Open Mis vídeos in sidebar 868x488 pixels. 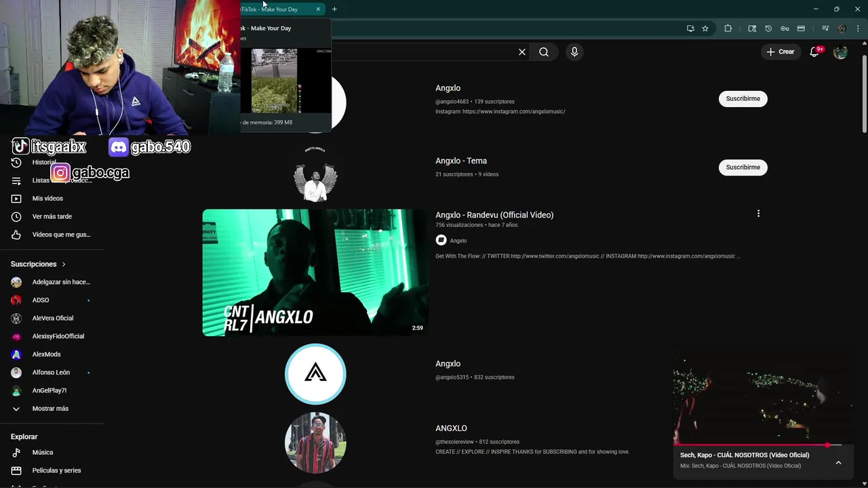click(47, 199)
